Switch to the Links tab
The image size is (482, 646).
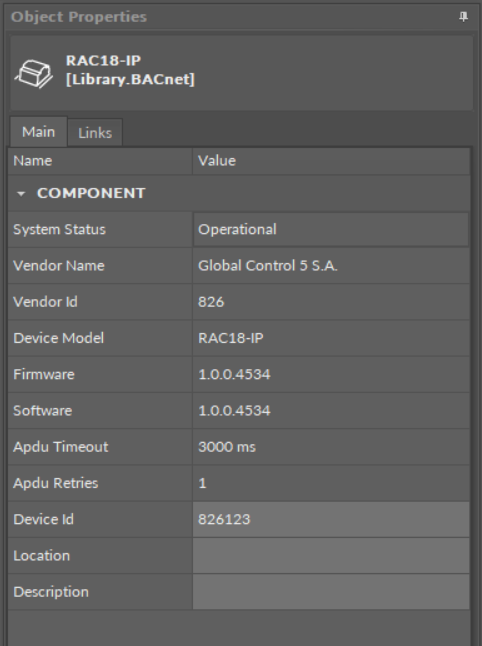click(x=95, y=133)
